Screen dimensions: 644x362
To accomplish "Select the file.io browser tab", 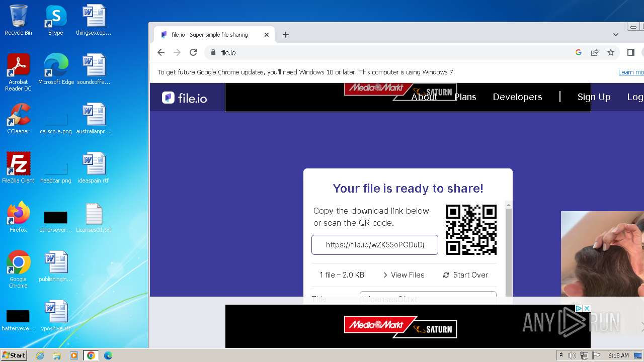I will click(x=214, y=35).
